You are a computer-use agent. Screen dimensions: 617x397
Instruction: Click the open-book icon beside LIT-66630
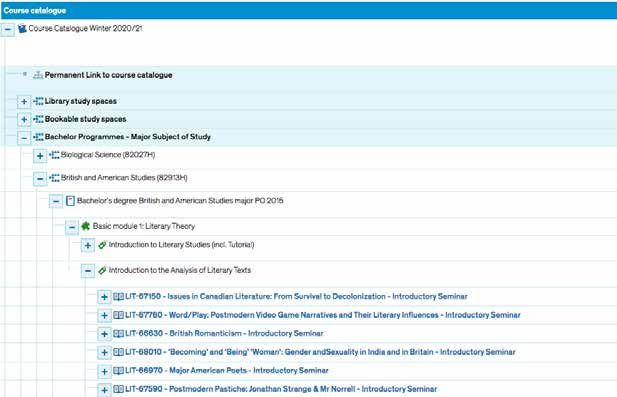click(118, 334)
